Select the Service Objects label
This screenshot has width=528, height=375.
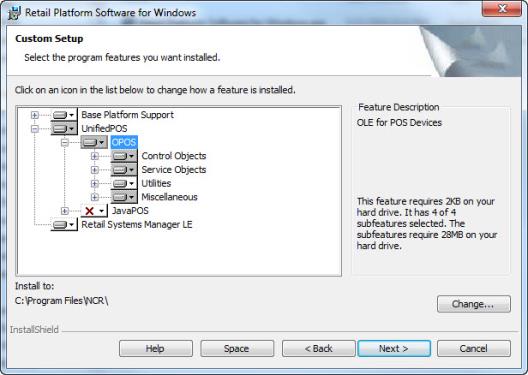pos(174,170)
